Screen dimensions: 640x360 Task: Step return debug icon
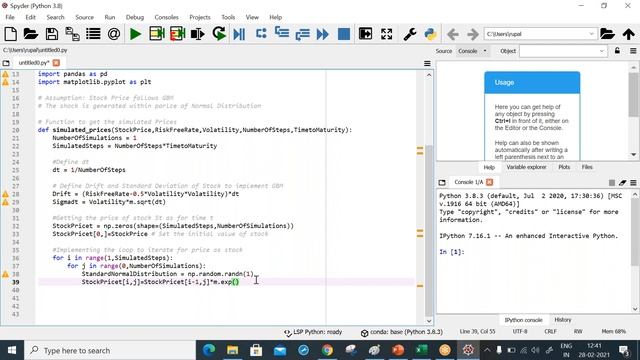click(302, 34)
